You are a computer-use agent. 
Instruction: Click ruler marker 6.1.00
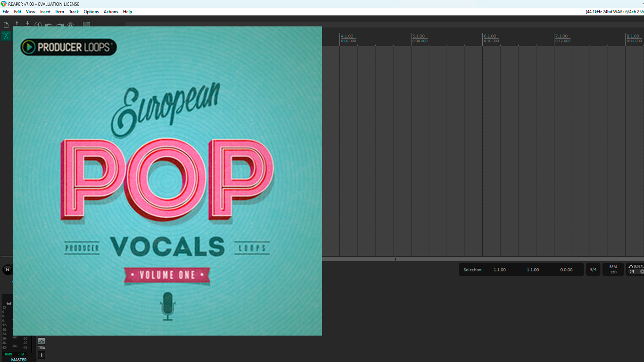490,36
